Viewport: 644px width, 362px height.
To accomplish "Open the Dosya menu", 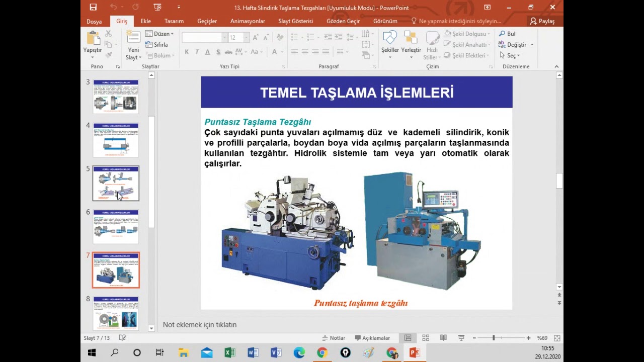I will pos(94,21).
